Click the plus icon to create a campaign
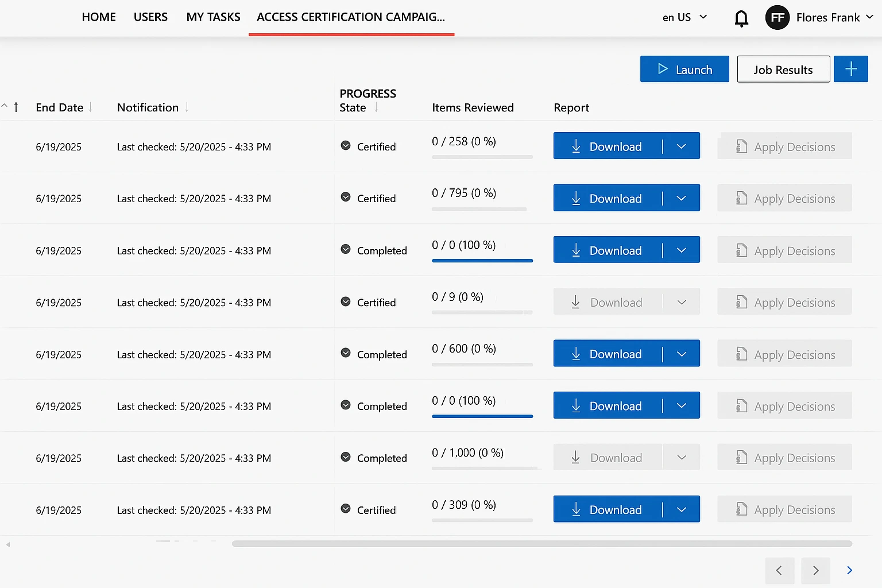The height and width of the screenshot is (588, 882). [850, 69]
